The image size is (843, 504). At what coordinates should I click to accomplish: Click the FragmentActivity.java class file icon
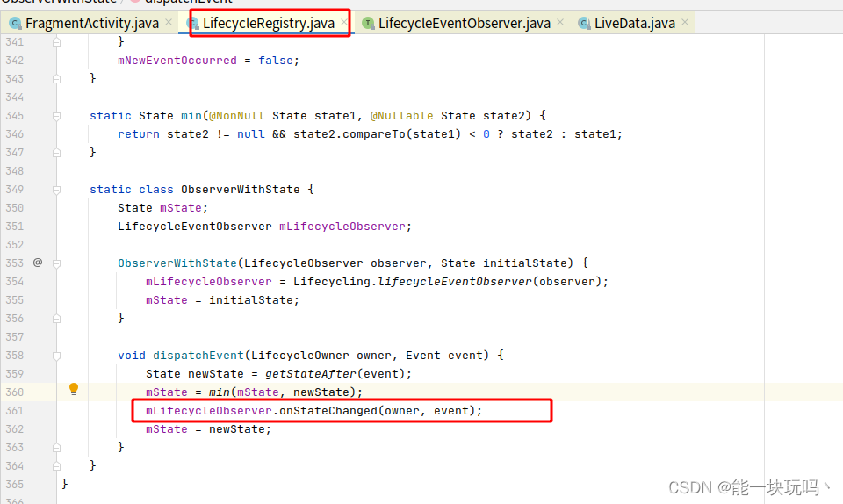tap(16, 23)
